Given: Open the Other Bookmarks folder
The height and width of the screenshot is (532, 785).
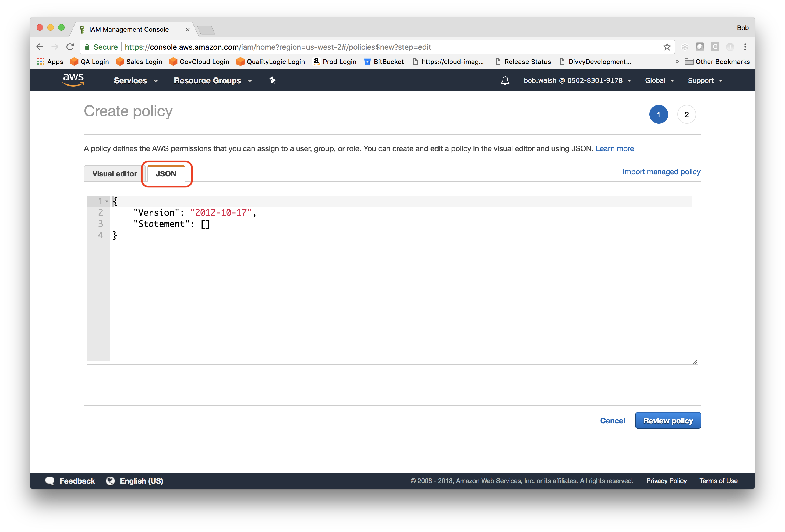Looking at the screenshot, I should click(x=717, y=62).
